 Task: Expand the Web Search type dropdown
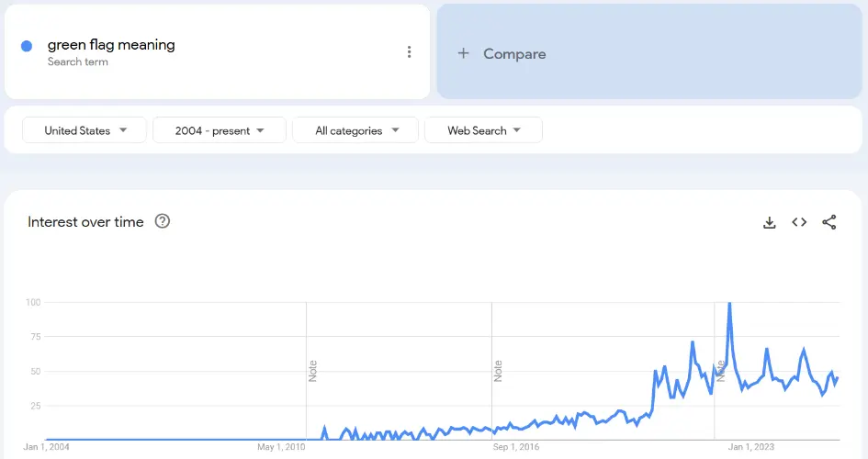point(483,130)
